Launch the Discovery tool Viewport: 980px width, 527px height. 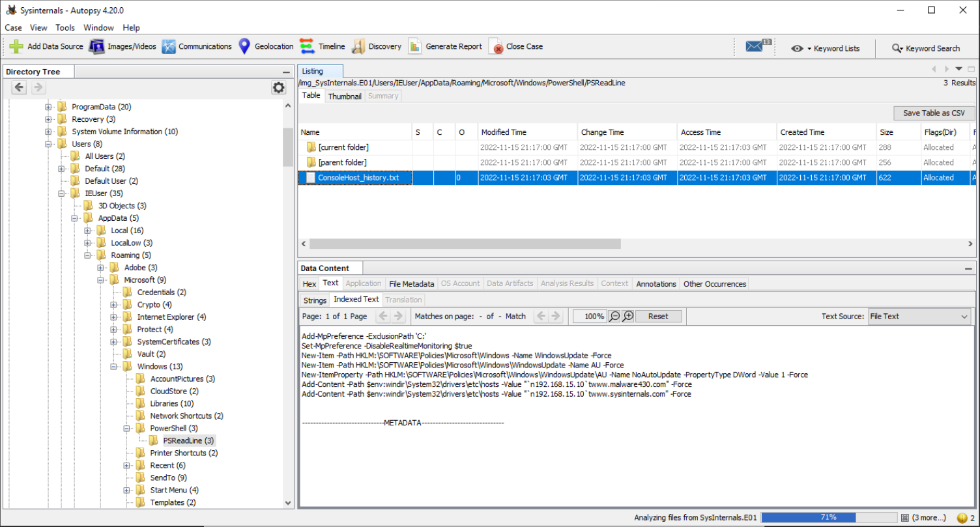pos(377,47)
